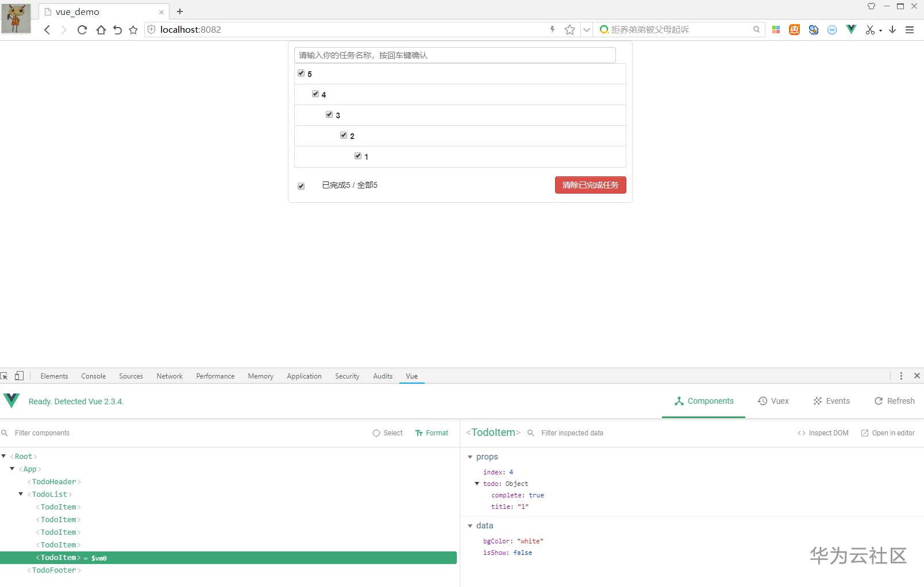Click the Refresh button in Vue devtools
Screen dimensions: 924x587
(x=895, y=401)
